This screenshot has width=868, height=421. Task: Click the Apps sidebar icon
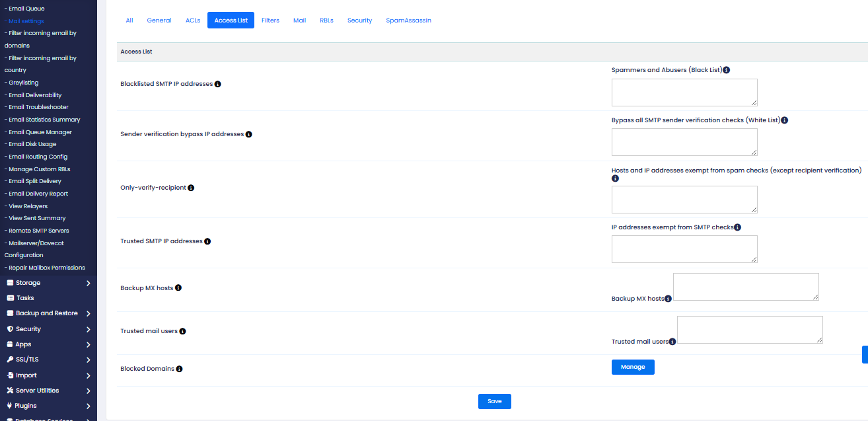[10, 344]
